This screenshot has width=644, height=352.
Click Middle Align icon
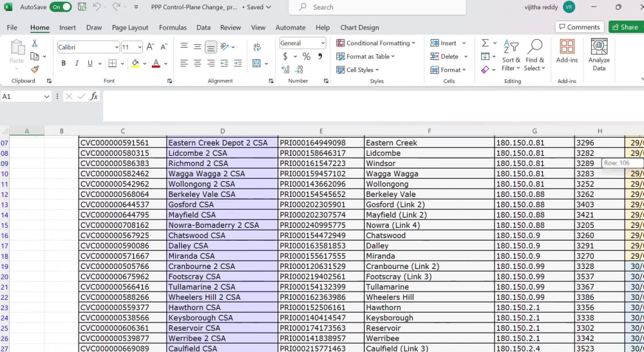198,46
